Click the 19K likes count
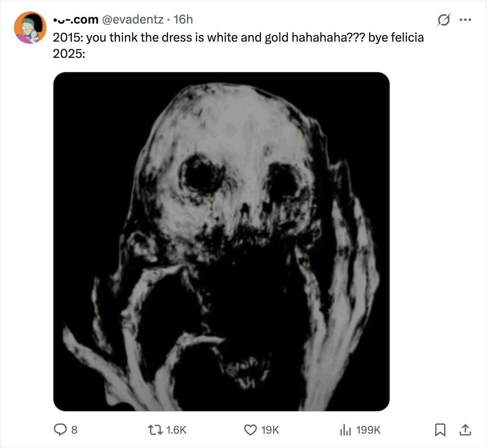Viewport: 488px width, 448px height. 270,430
